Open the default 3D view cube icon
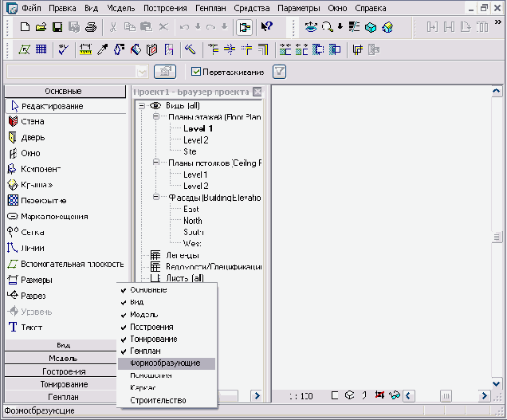 point(371,27)
